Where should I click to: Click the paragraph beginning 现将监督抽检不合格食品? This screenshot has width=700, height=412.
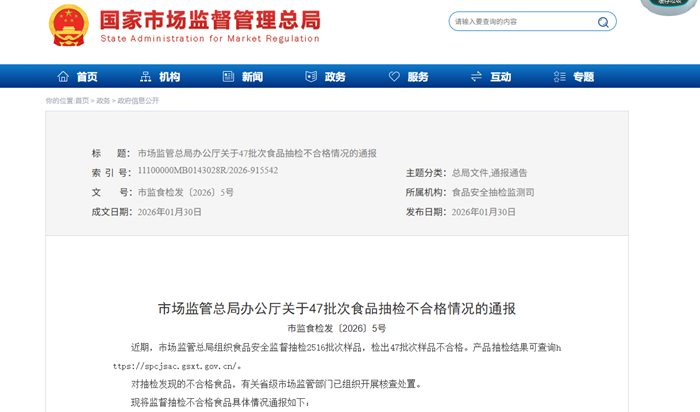[220, 403]
